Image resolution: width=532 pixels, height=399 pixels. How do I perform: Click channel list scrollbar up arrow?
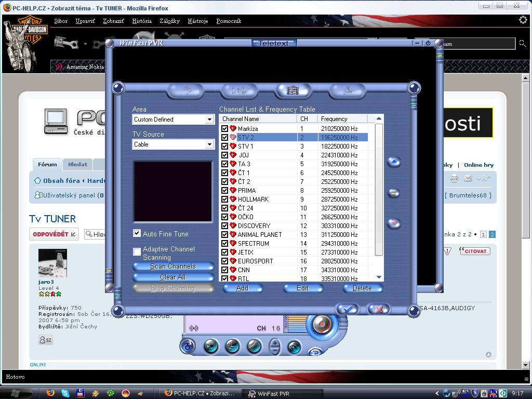pos(379,118)
